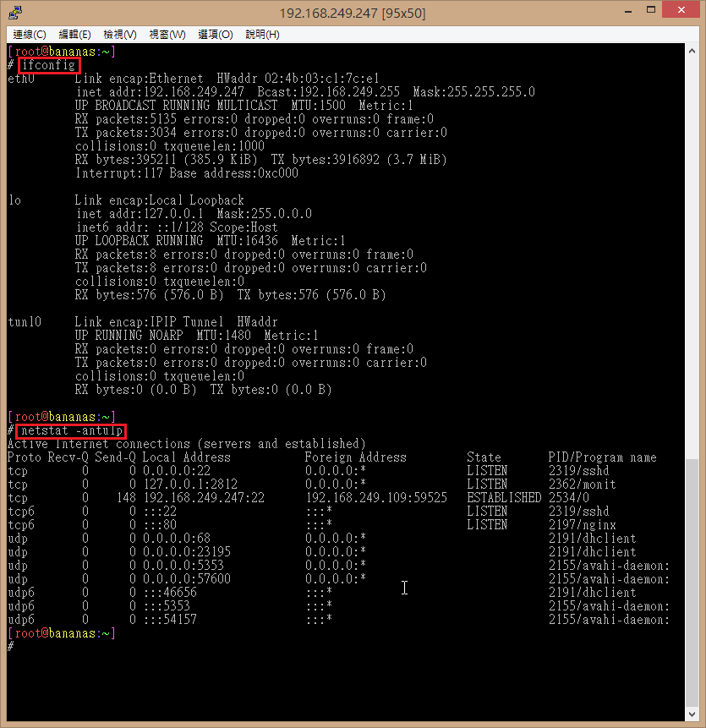This screenshot has width=706, height=728.
Task: Click local address :::46656
Action: 170,593
